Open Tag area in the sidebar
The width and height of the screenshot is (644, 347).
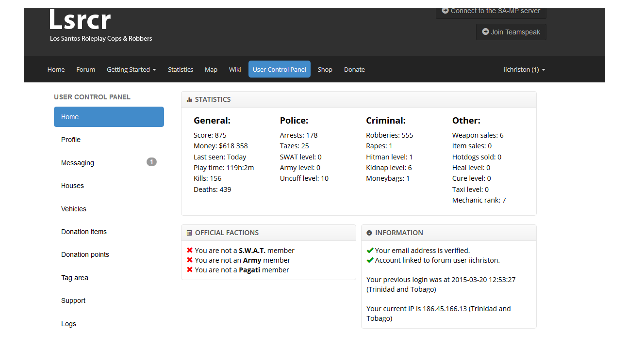(109, 278)
